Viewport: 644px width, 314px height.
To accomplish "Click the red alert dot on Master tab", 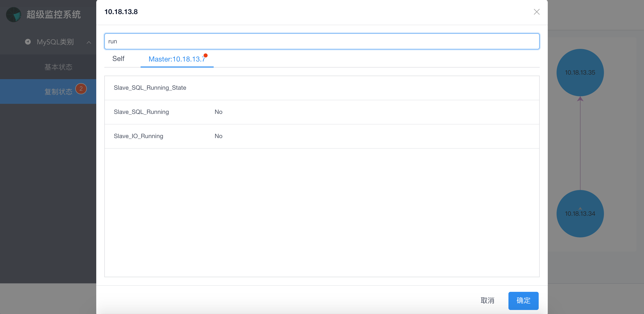I will tap(206, 55).
